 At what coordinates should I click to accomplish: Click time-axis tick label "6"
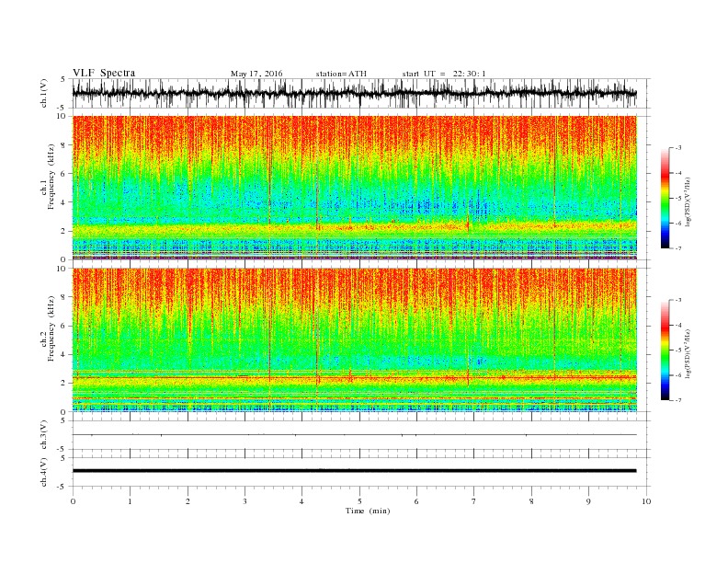click(x=416, y=501)
